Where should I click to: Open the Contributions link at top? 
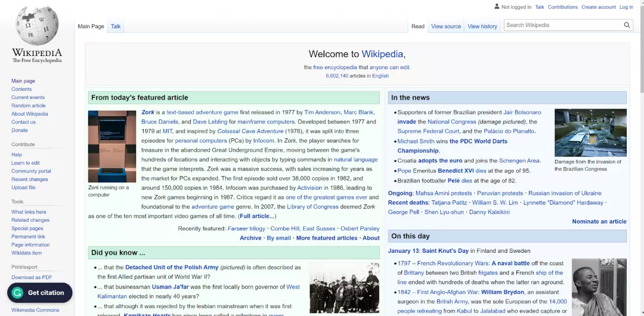pos(562,7)
